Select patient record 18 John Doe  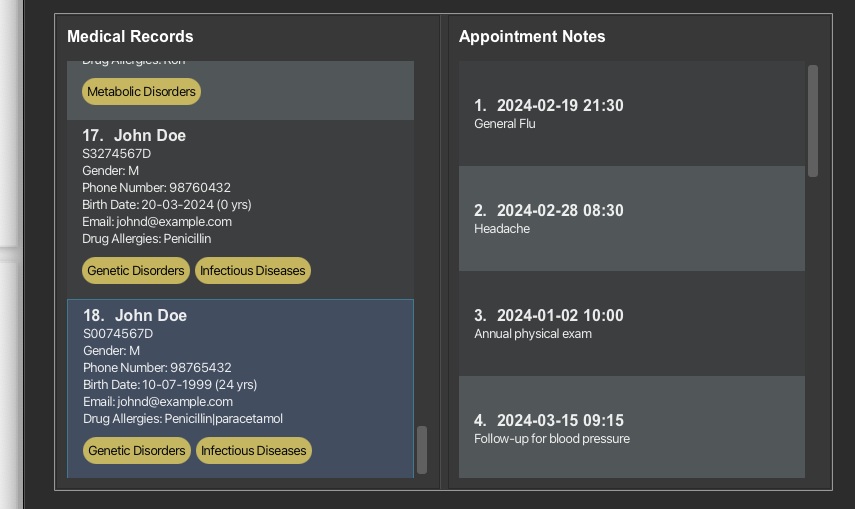click(240, 388)
